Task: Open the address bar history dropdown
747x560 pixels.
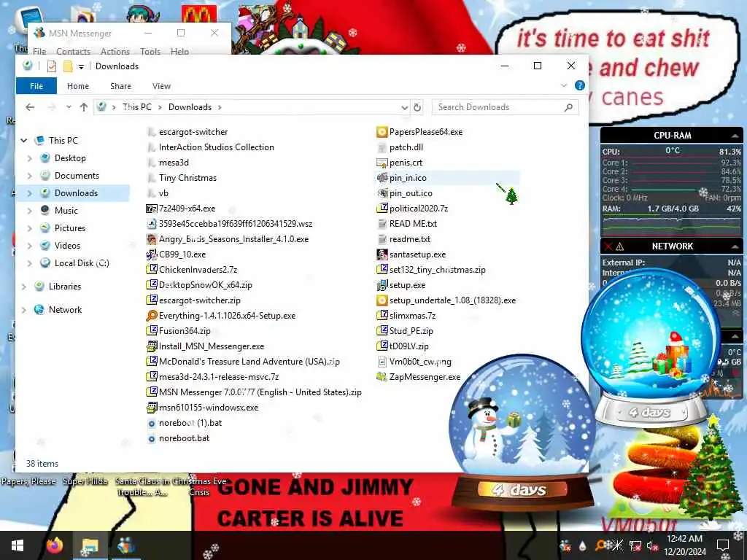Action: tap(404, 107)
